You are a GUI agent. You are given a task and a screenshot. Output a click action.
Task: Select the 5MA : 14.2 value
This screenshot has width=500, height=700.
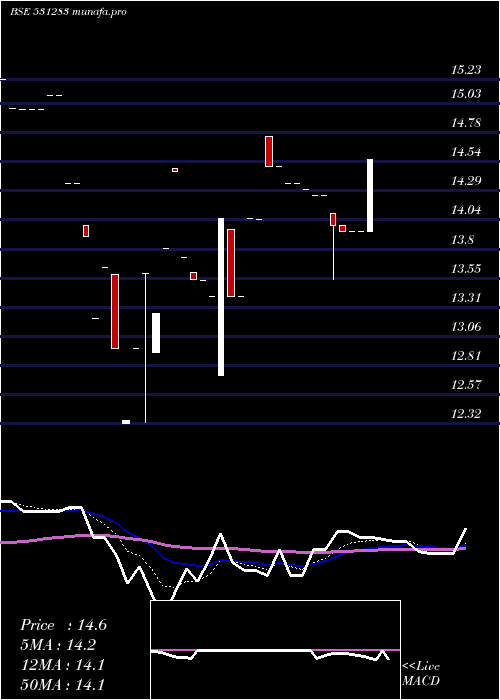58,645
